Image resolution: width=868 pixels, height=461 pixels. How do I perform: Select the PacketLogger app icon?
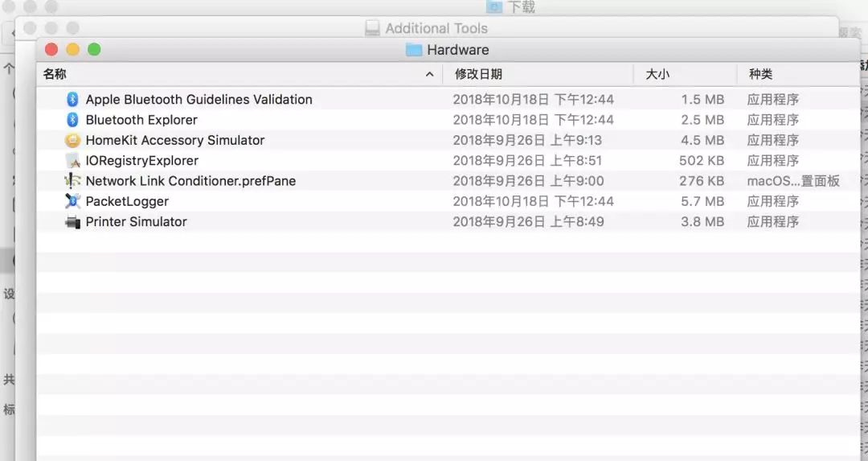(72, 201)
